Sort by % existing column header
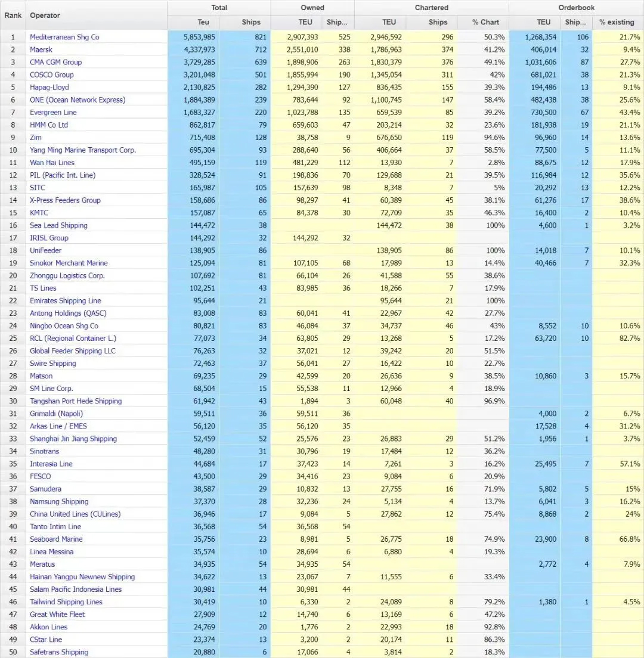The height and width of the screenshot is (658, 644). tap(617, 22)
